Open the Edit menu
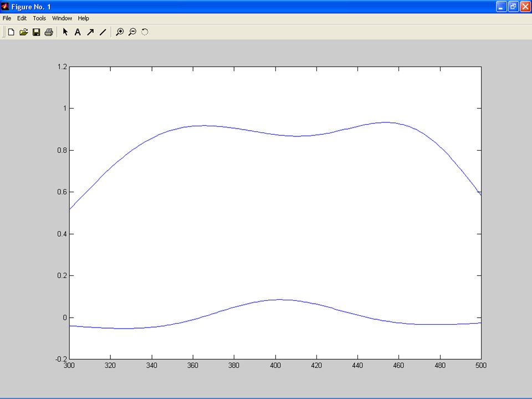 click(22, 18)
